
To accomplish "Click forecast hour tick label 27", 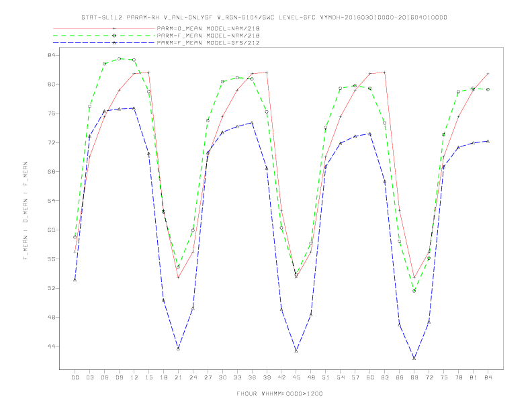I will pos(208,377).
